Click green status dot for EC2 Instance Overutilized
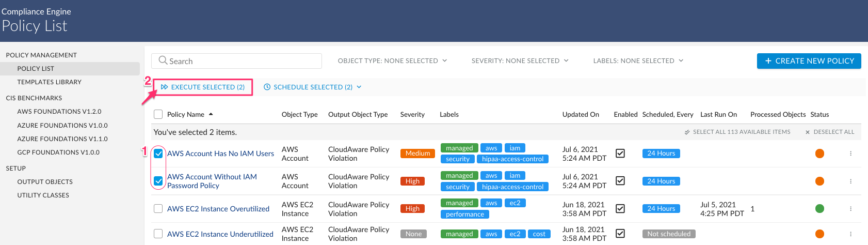The image size is (868, 245). (819, 209)
